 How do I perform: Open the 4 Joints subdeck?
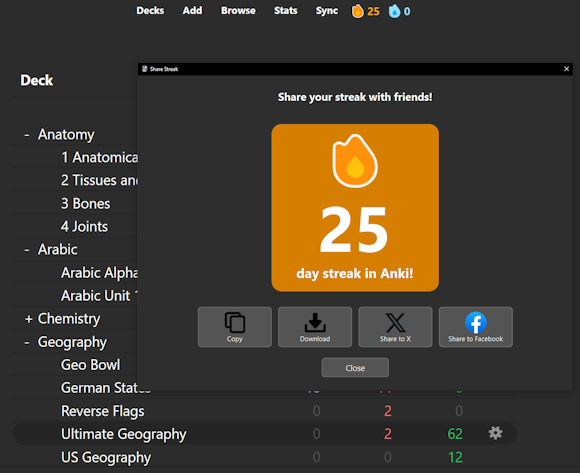point(84,227)
